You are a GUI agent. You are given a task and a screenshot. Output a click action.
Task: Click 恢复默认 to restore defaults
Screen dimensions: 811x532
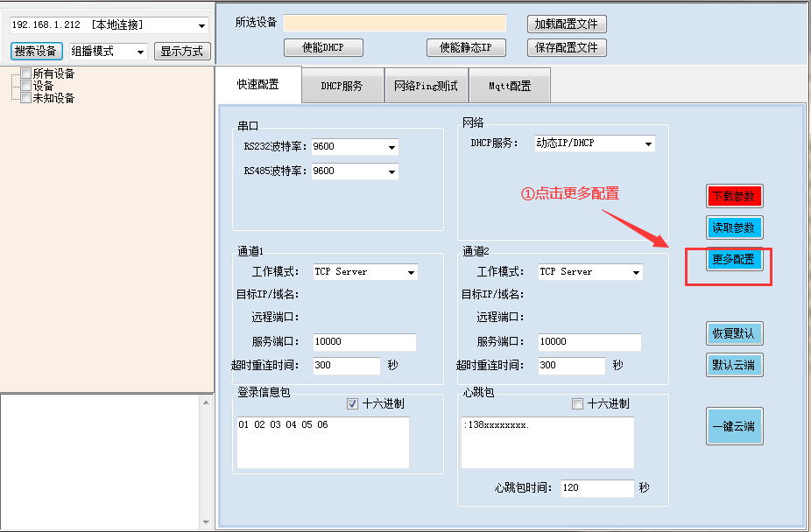click(x=734, y=332)
